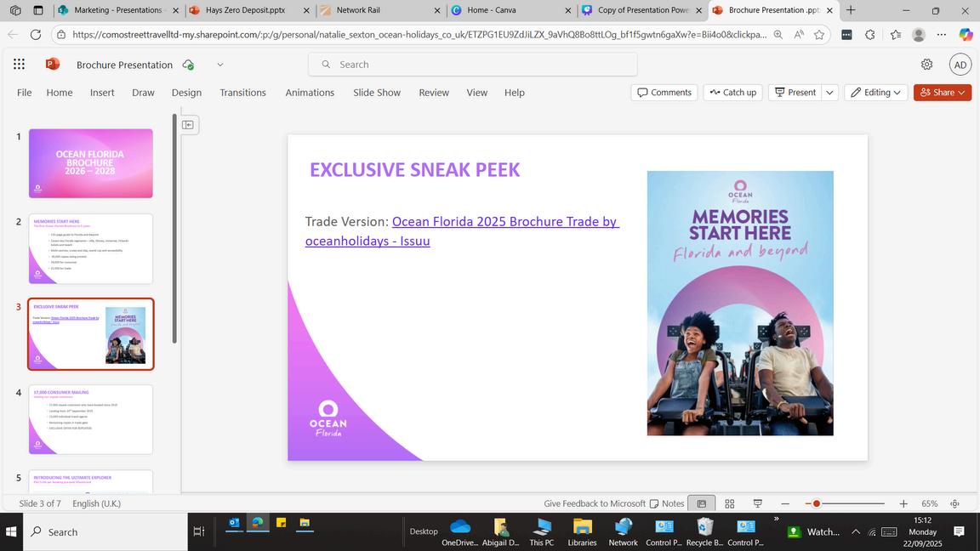Expand the Present options arrow
Screen dimensions: 980x551
pyautogui.click(x=830, y=93)
